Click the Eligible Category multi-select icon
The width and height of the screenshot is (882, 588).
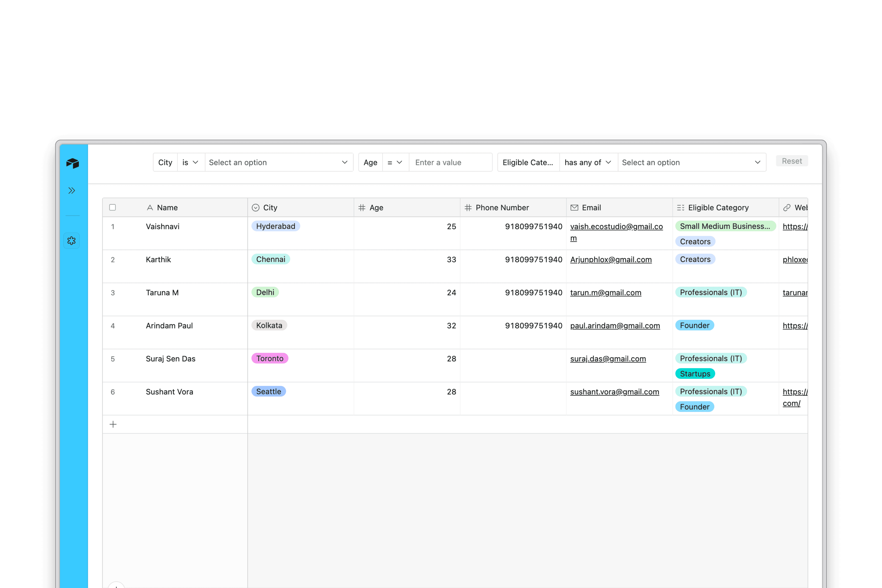pyautogui.click(x=680, y=207)
